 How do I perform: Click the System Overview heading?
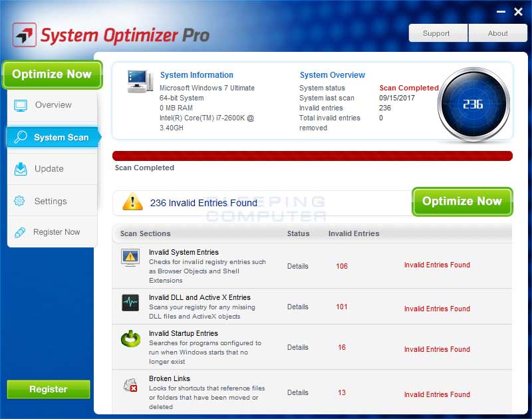pyautogui.click(x=332, y=75)
